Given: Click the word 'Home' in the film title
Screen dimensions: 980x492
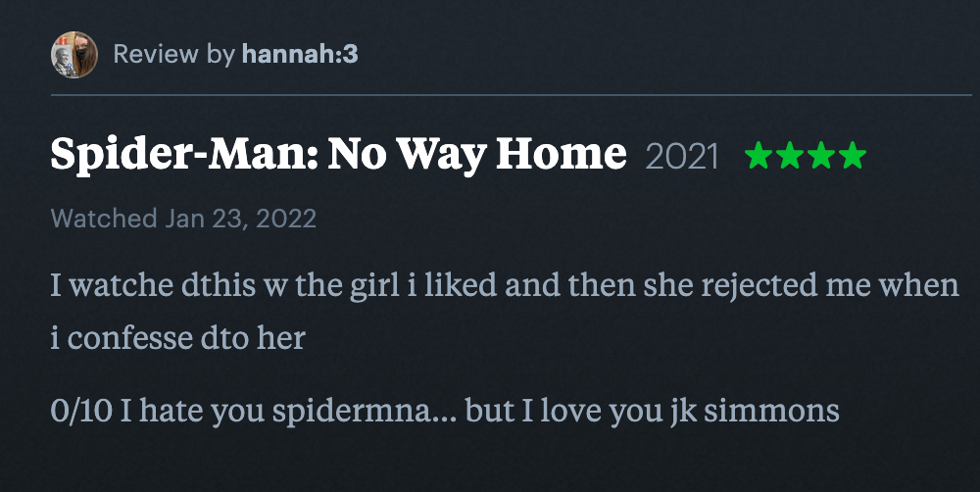Looking at the screenshot, I should [x=562, y=153].
